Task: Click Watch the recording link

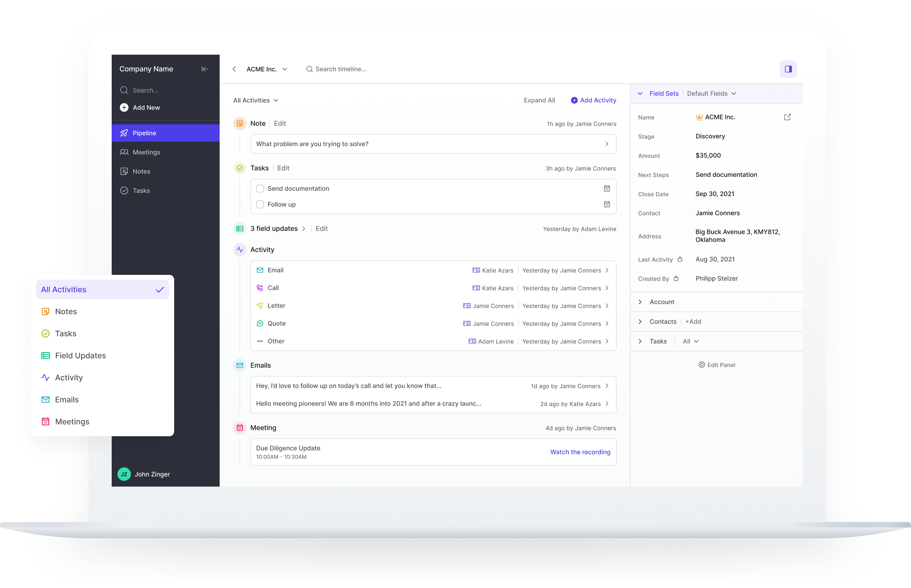Action: [580, 452]
